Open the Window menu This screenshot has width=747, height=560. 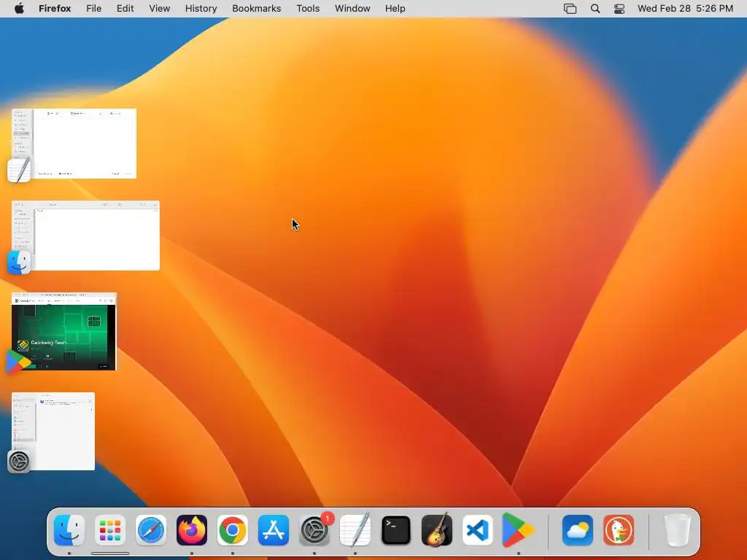(352, 9)
